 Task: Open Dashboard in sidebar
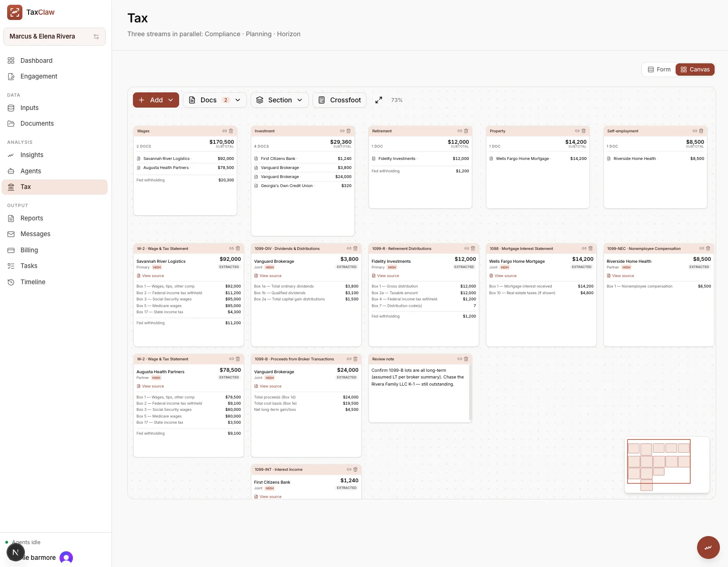pos(54,60)
